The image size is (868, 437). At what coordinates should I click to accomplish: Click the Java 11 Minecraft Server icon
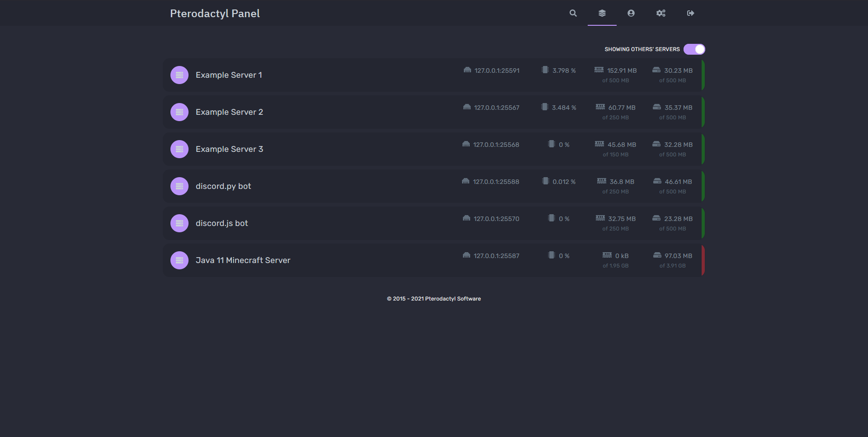pyautogui.click(x=179, y=260)
